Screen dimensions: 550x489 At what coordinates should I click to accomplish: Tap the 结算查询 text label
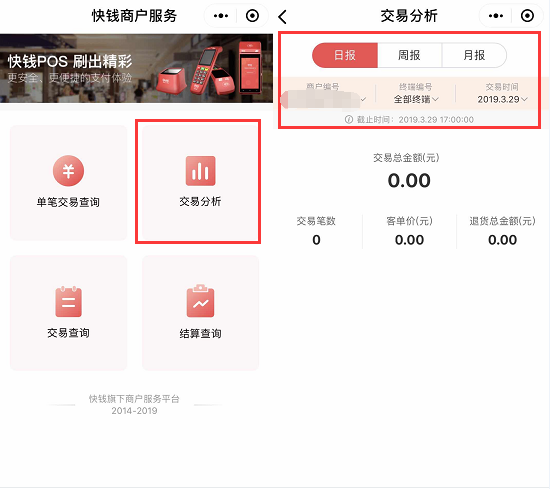[x=200, y=333]
